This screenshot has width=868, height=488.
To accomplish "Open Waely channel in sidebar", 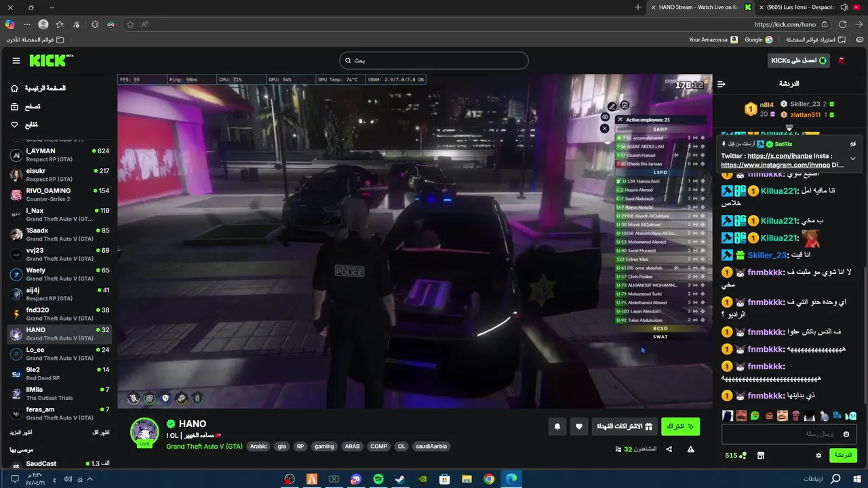I will 58,274.
